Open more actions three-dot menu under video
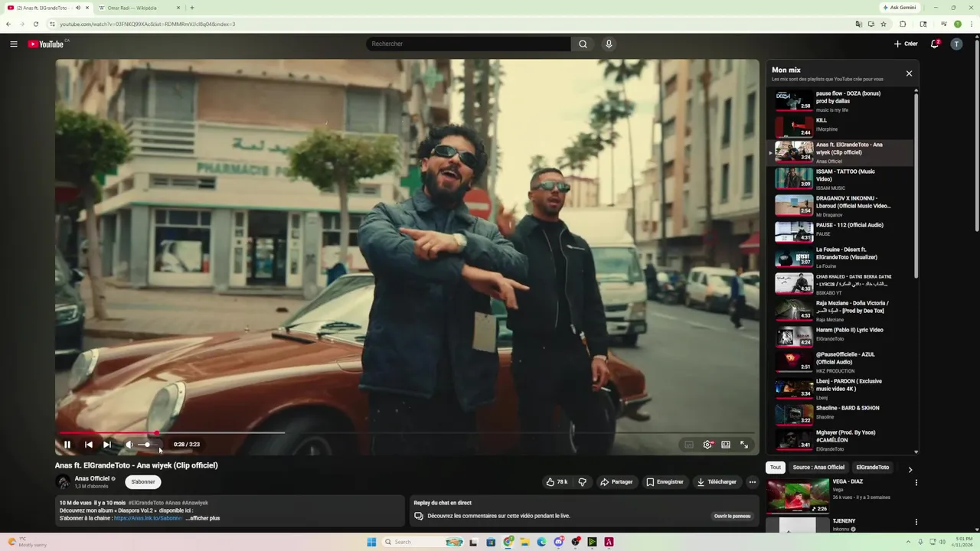The height and width of the screenshot is (551, 980). [753, 482]
